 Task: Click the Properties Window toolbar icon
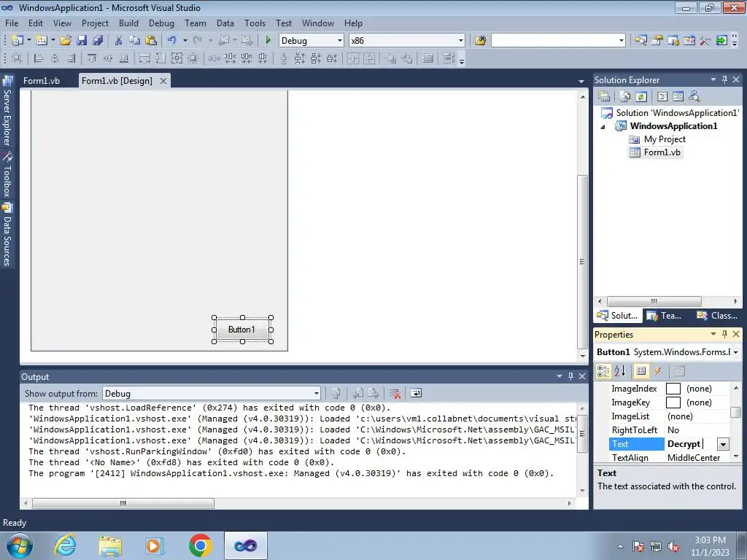[657, 41]
